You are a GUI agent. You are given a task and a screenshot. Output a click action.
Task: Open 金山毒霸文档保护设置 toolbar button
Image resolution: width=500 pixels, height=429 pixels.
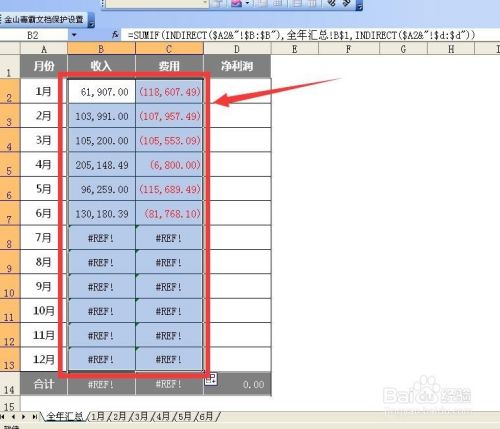(x=44, y=20)
